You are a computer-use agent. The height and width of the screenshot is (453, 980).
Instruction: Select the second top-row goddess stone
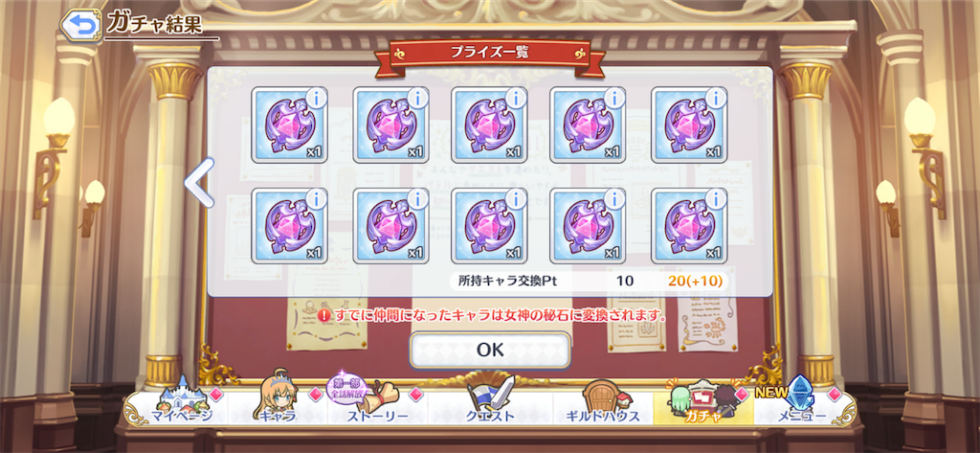coord(390,125)
